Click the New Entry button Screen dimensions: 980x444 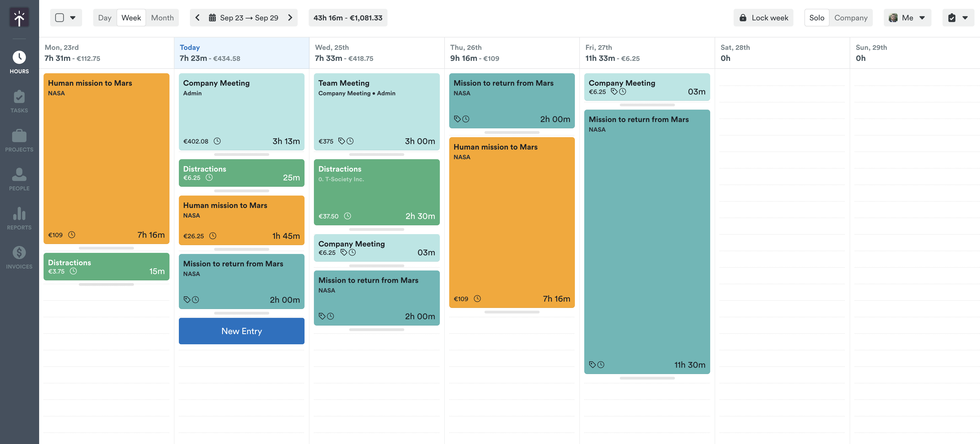(241, 331)
